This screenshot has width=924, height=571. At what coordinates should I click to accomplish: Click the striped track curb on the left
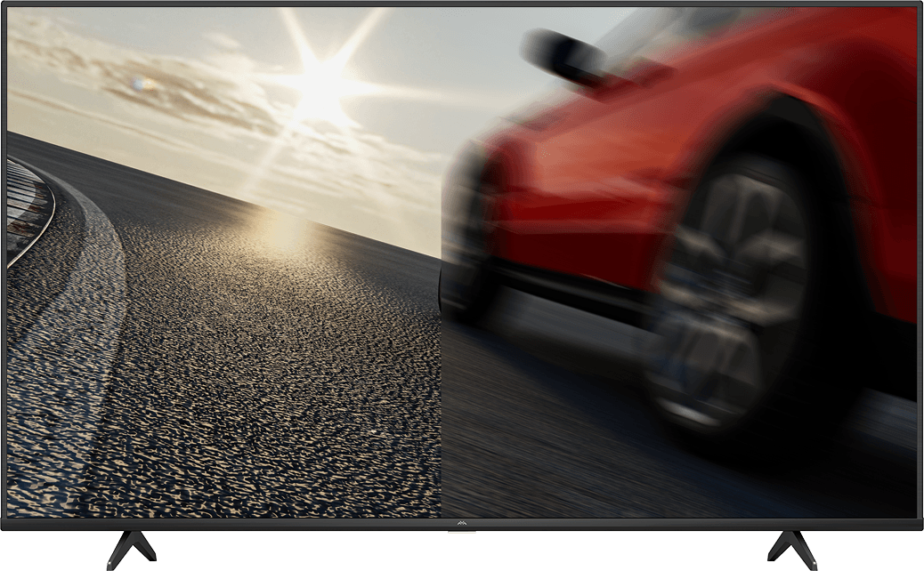[x=27, y=212]
